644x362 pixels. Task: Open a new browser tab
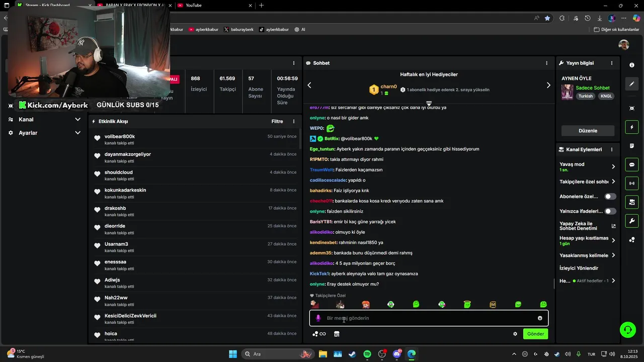point(261,5)
